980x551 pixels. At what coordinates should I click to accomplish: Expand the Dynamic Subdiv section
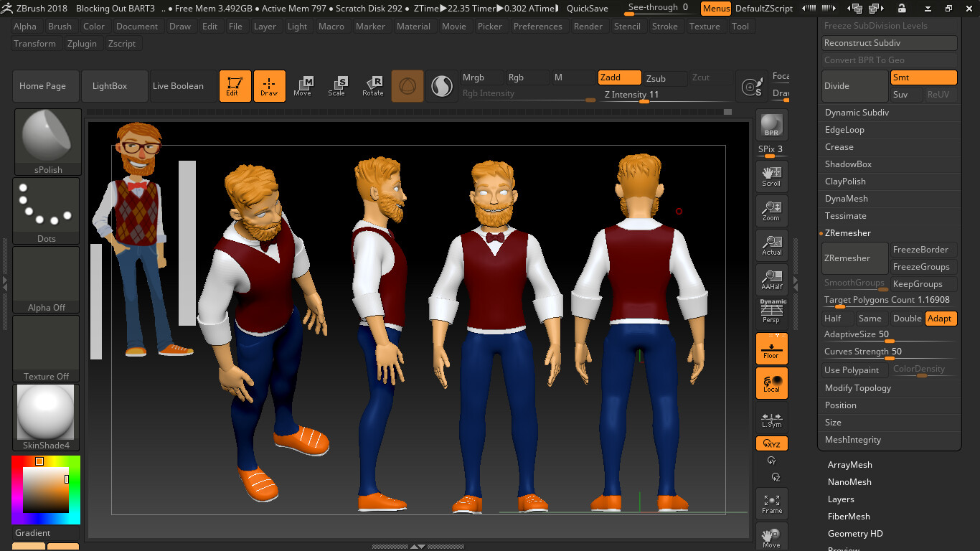coord(857,113)
